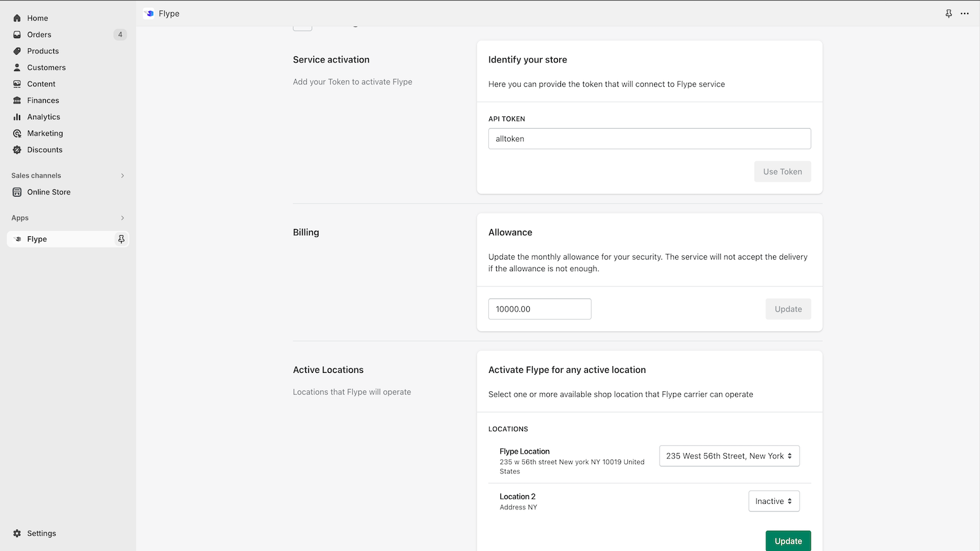Click the Flype Location name text
The image size is (980, 551).
(524, 452)
